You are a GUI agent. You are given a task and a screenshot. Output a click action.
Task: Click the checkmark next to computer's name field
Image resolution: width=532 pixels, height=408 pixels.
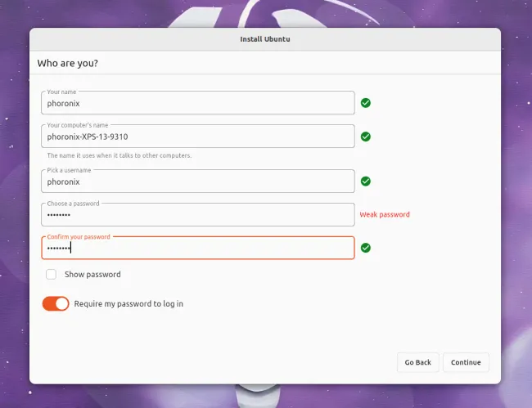(x=365, y=137)
